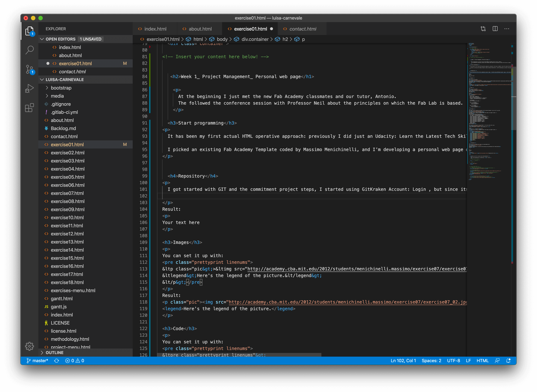The width and height of the screenshot is (537, 392).
Task: Click the editor horizontal scrollbar
Action: pos(239,354)
